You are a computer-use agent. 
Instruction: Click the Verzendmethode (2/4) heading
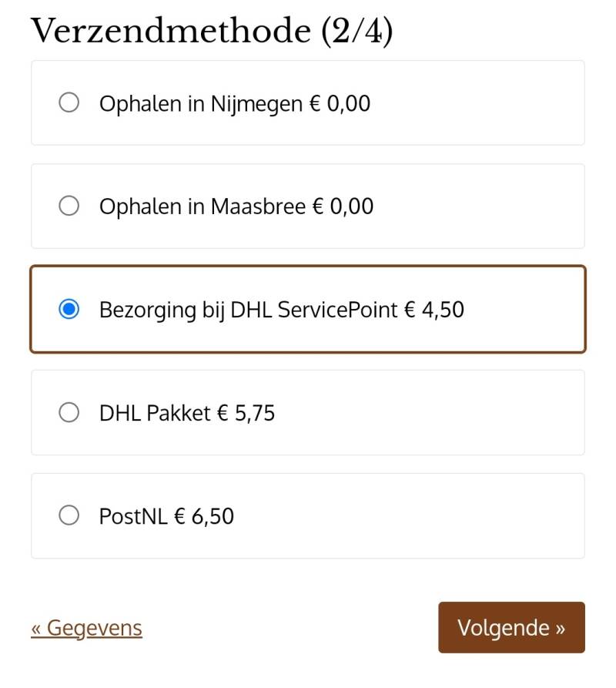point(212,31)
